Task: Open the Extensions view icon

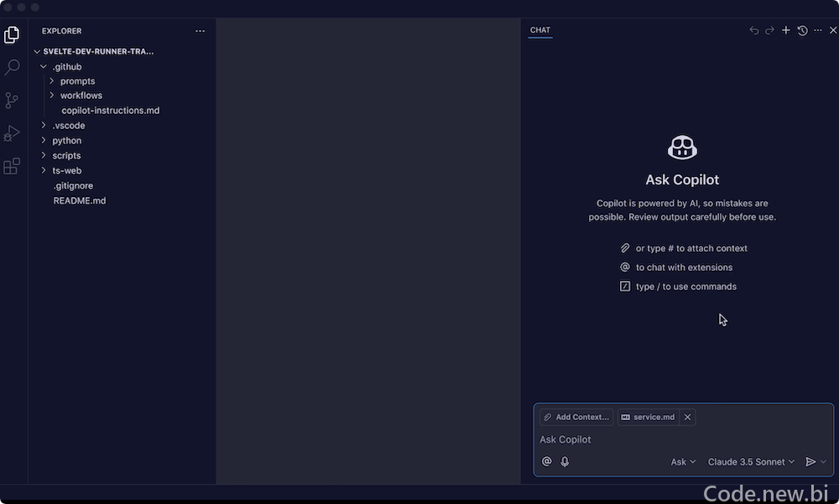Action: [x=12, y=166]
